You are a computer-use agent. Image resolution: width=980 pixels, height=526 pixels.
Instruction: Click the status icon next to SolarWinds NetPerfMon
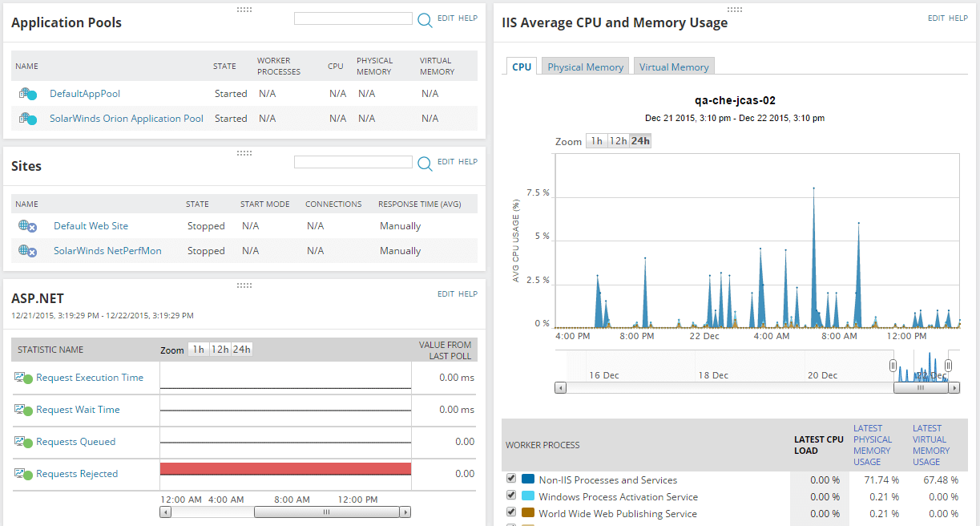(x=29, y=250)
